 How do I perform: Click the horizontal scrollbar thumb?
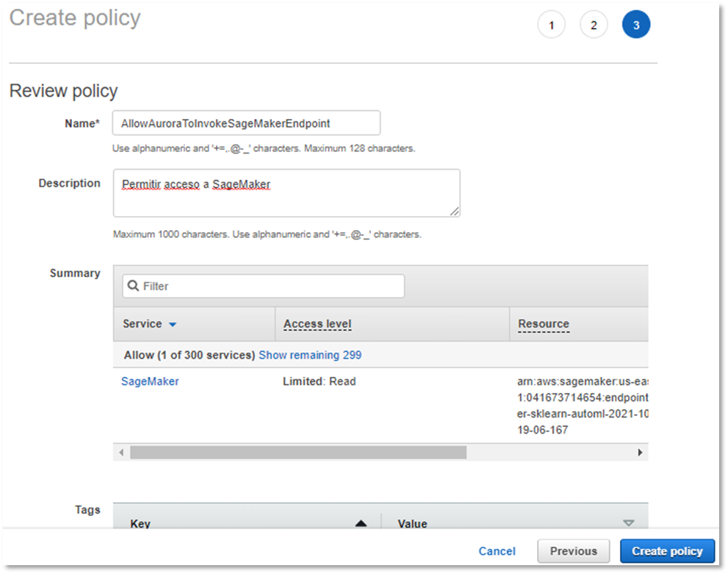tap(298, 453)
